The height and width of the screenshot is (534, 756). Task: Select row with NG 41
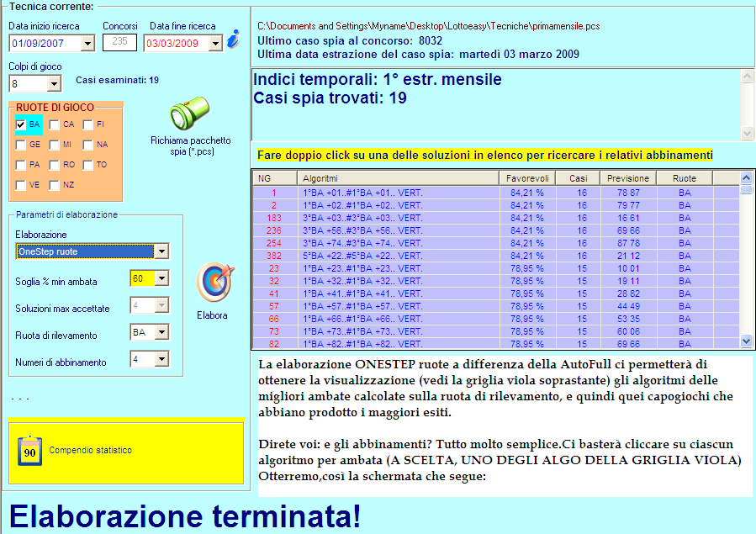(x=496, y=293)
